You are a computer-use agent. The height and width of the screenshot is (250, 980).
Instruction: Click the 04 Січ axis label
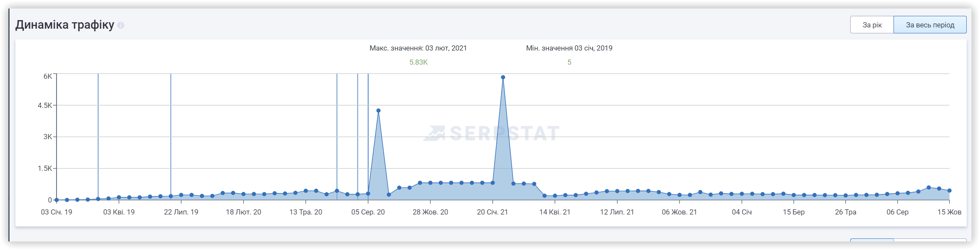point(742,212)
